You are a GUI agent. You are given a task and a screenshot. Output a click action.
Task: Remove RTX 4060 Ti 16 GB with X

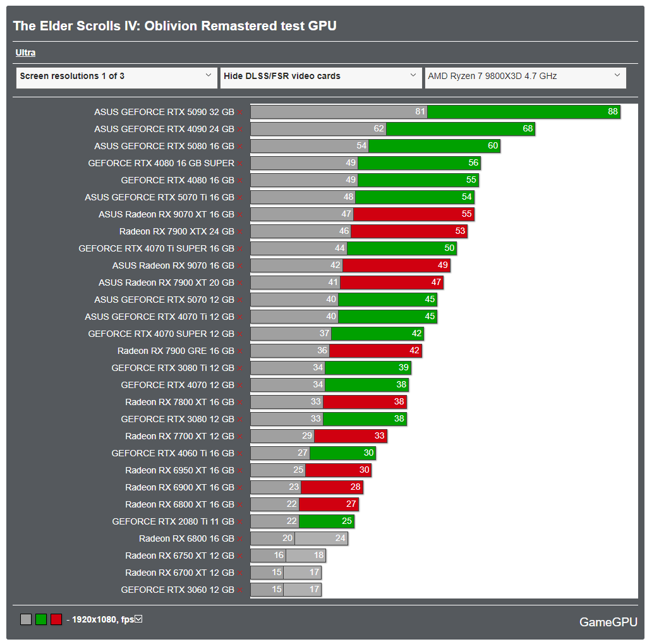tap(240, 454)
